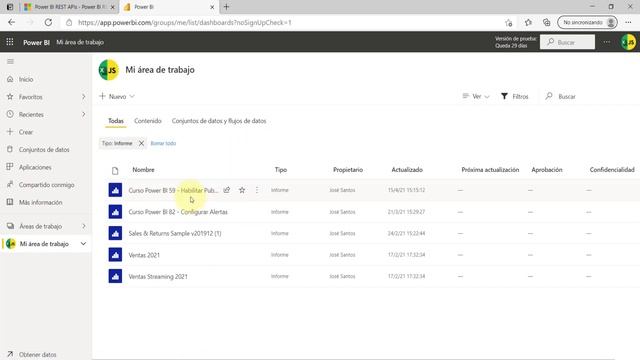Expand the Mi área de trabajo chevron
640x360 pixels.
[x=83, y=244]
